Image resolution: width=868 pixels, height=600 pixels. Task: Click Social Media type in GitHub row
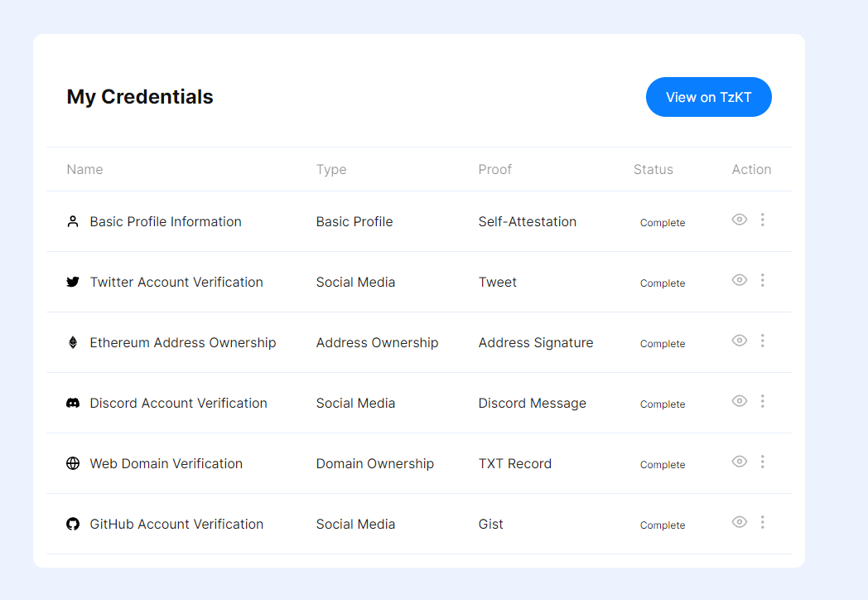point(355,524)
